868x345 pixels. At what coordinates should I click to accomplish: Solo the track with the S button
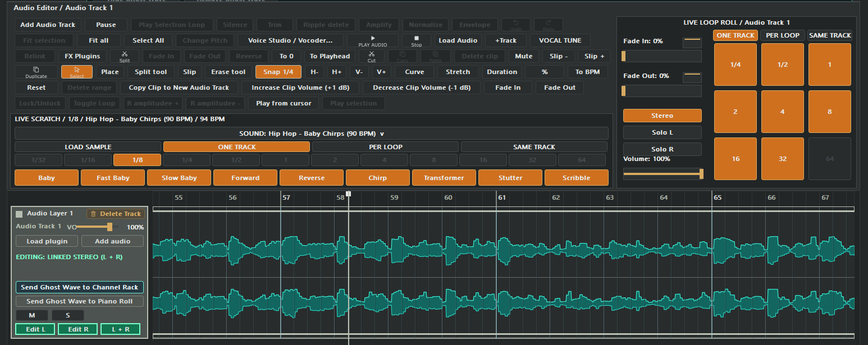[x=67, y=315]
